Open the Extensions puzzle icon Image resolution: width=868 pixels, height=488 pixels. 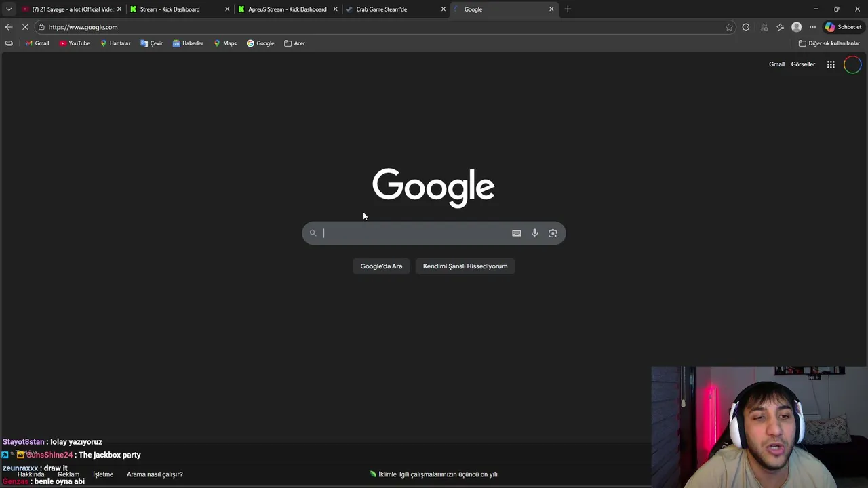click(746, 27)
